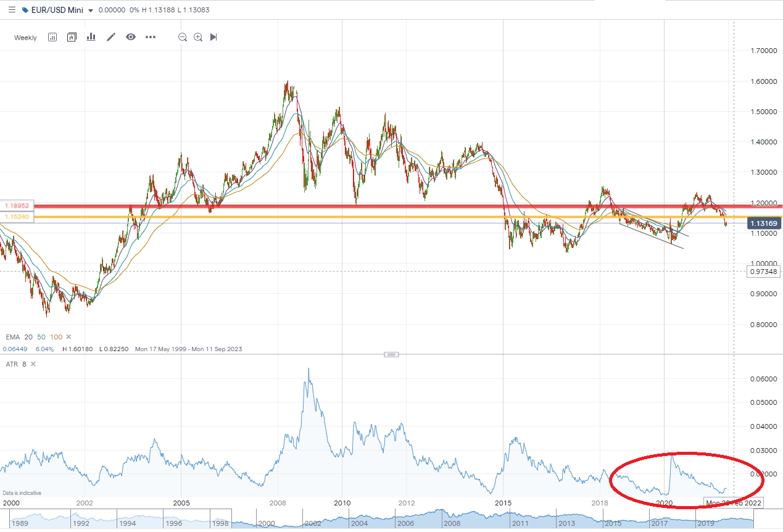
Task: Click the 2015 time axis label
Action: pos(503,503)
